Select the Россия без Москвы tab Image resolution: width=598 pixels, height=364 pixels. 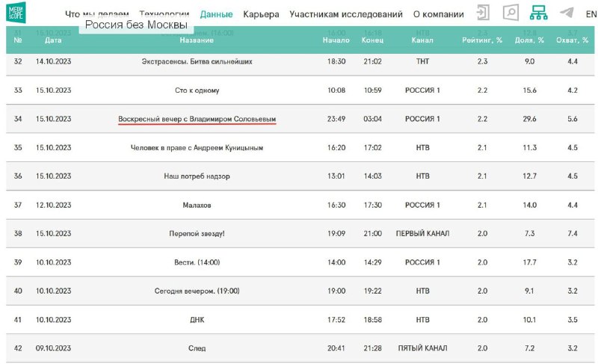136,25
